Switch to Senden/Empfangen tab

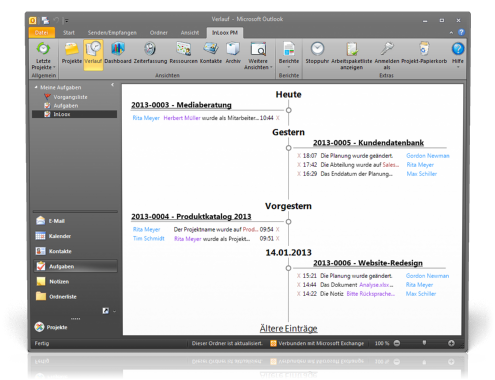pyautogui.click(x=112, y=33)
